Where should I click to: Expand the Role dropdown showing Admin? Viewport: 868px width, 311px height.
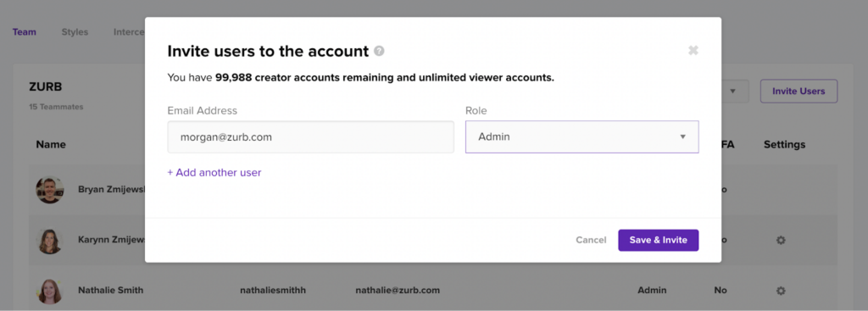581,136
